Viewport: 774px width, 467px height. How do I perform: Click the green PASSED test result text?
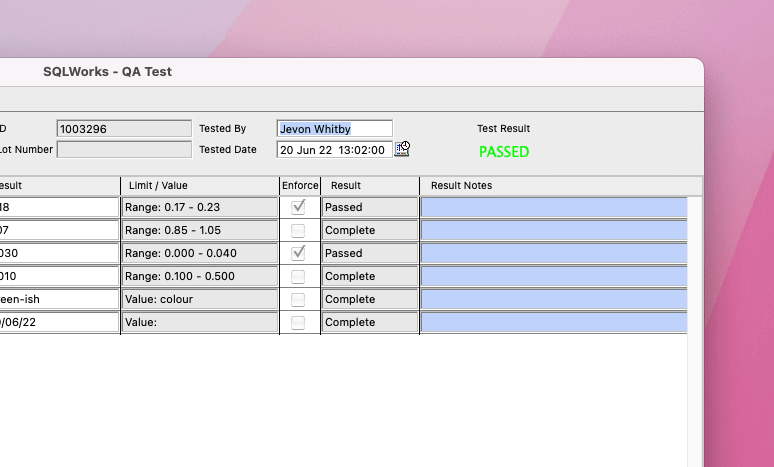[503, 152]
